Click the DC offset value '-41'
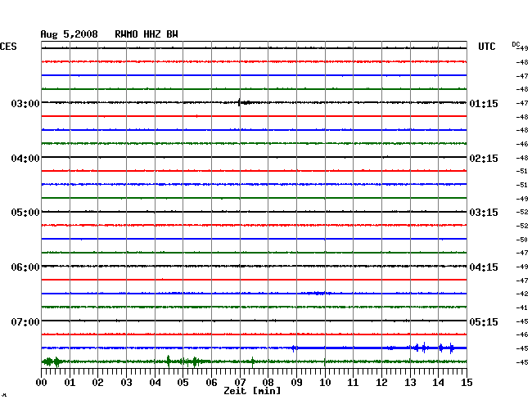This screenshot has width=532, height=404. [522, 307]
